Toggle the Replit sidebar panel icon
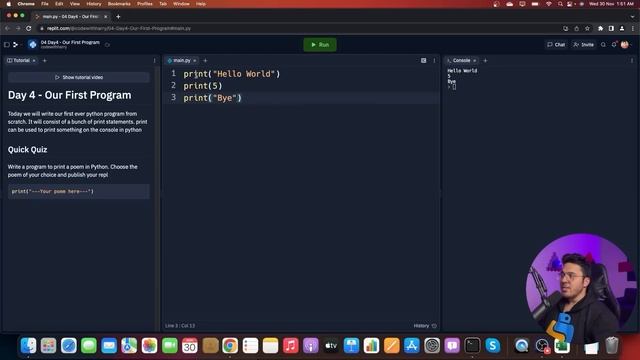Image resolution: width=640 pixels, height=360 pixels. pos(7,44)
